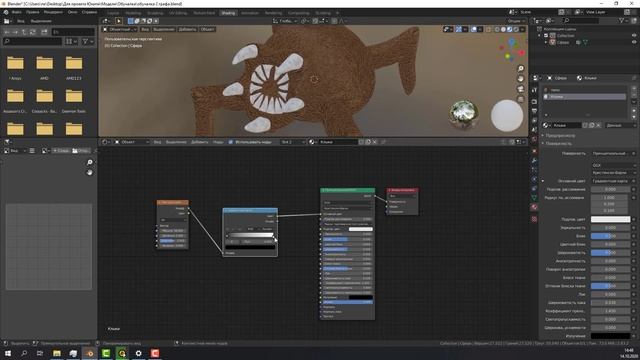Open the Render properties tab

click(x=534, y=101)
